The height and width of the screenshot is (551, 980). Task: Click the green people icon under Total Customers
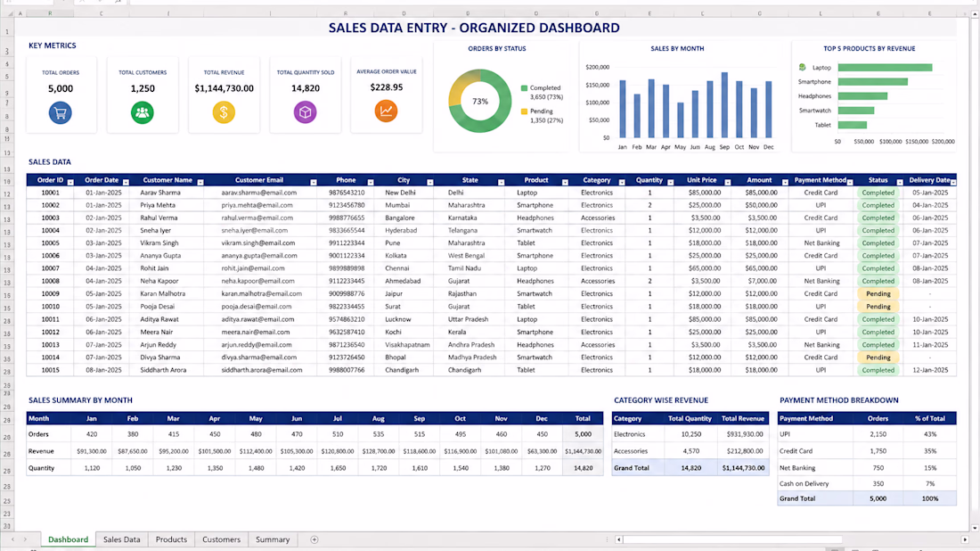tap(143, 112)
